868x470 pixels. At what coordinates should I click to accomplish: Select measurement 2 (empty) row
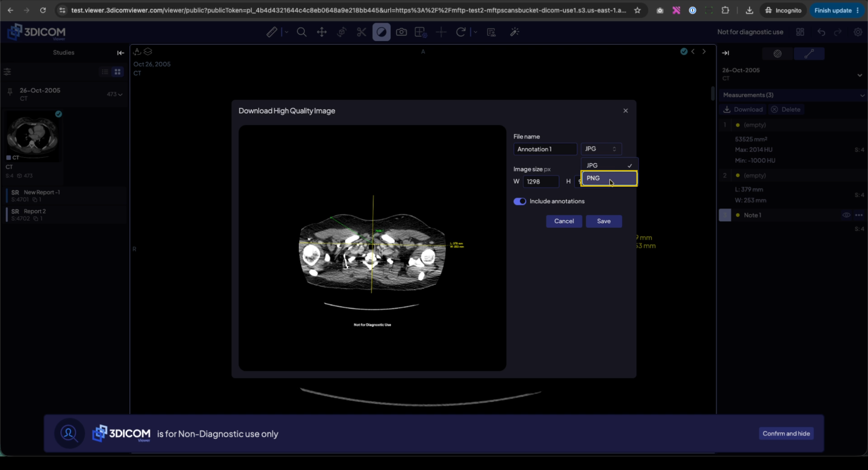pos(793,175)
